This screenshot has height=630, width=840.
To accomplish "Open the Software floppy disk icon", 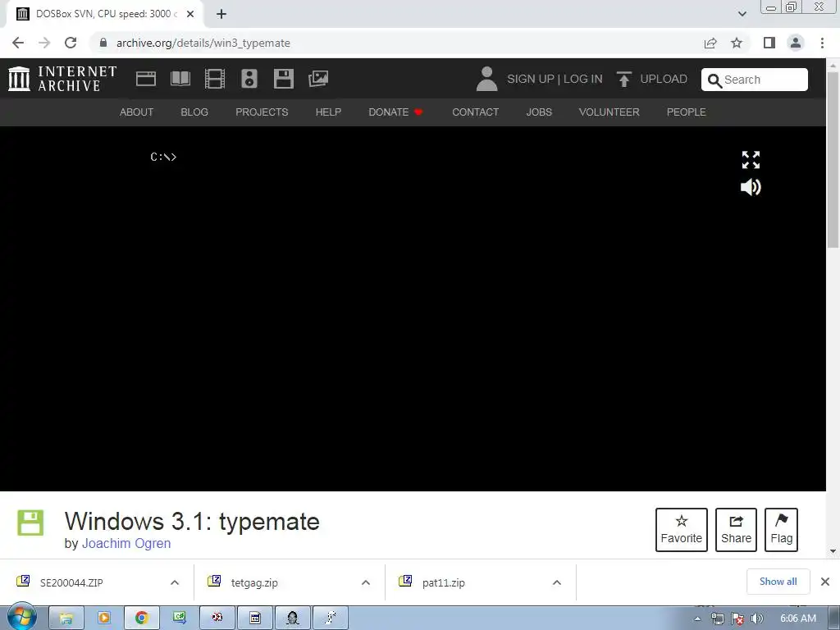I will click(x=283, y=79).
